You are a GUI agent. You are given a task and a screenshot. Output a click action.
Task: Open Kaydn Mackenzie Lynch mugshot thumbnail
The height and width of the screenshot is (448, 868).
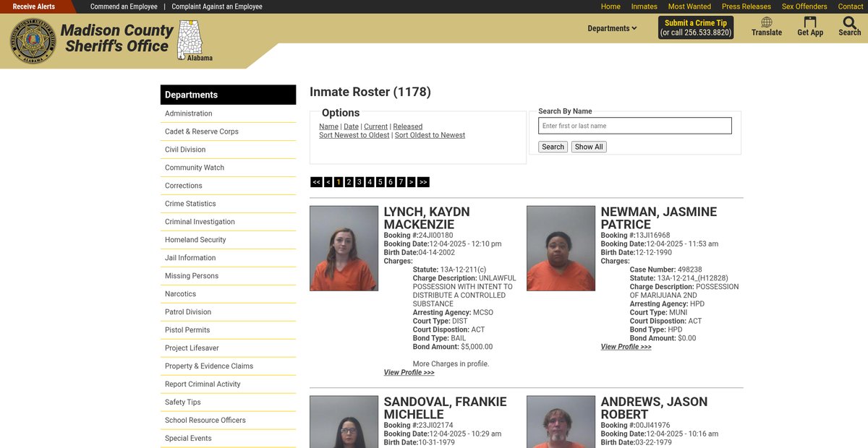coord(344,249)
